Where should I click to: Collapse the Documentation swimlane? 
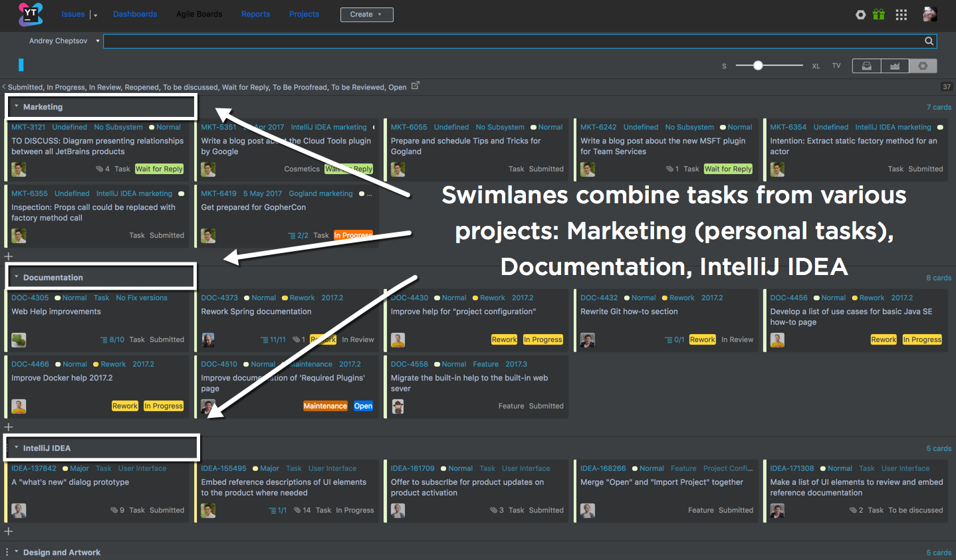click(16, 278)
